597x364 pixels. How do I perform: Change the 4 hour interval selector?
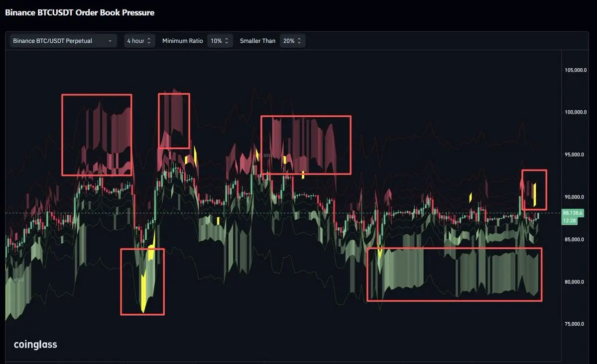point(139,41)
